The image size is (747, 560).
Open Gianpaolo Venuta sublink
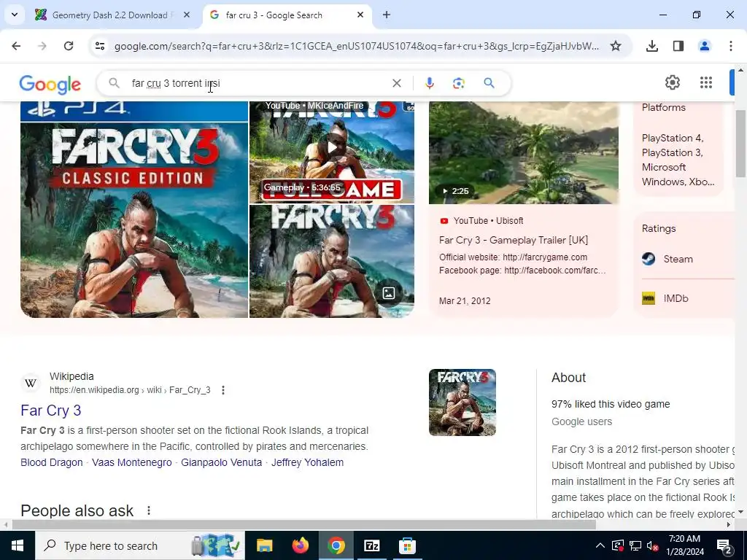tap(222, 462)
